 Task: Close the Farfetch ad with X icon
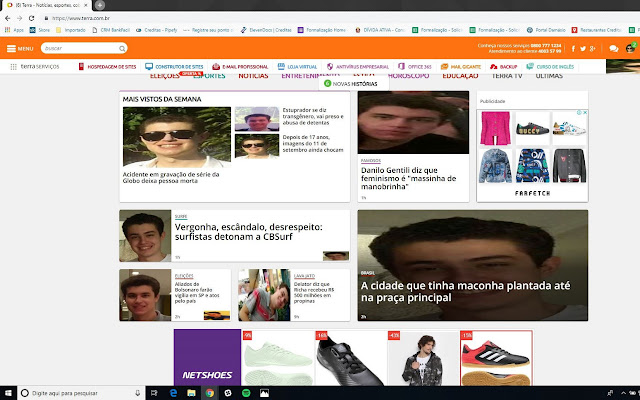pos(584,112)
